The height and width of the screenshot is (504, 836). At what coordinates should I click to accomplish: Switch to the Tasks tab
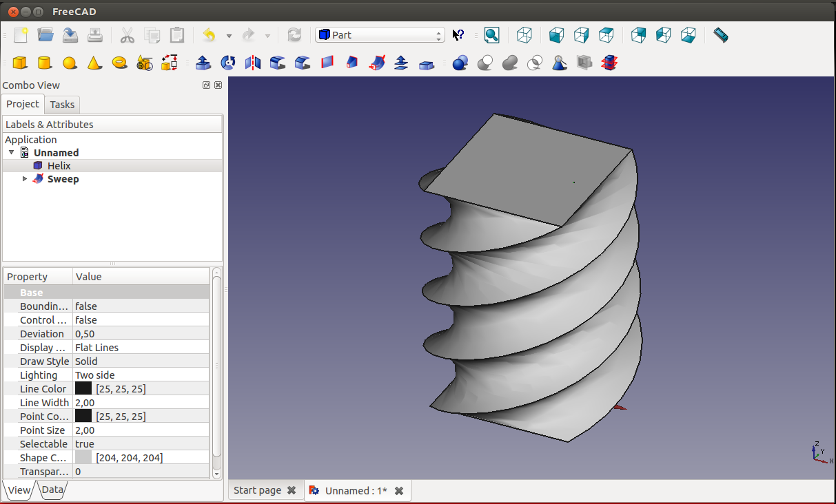pos(62,105)
